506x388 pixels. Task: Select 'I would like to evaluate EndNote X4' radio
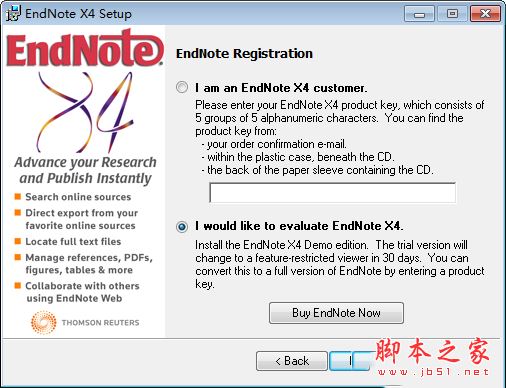click(182, 227)
